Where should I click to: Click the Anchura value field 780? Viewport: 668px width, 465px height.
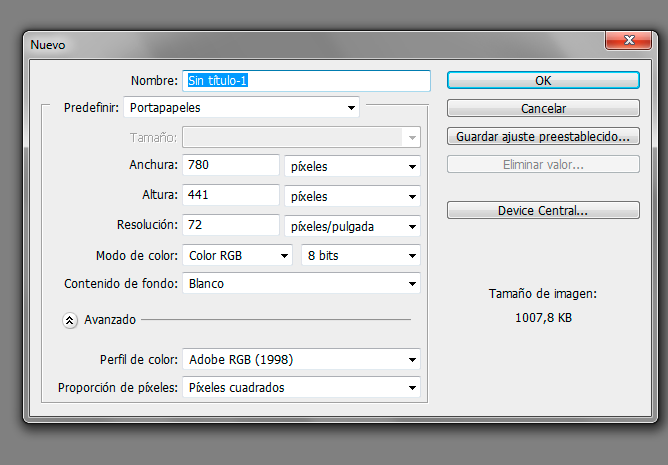[231, 165]
